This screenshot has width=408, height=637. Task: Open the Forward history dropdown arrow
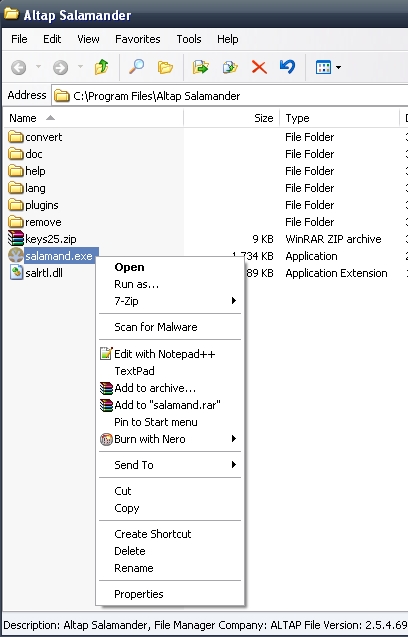80,67
